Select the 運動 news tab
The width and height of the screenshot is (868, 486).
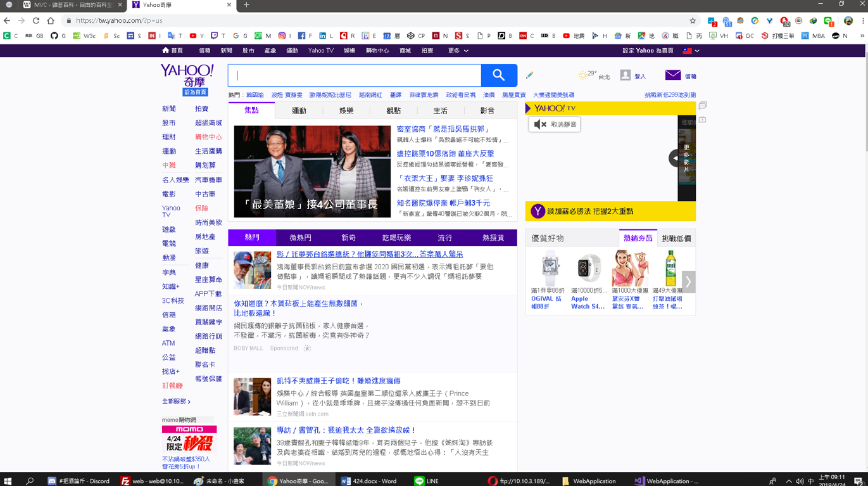299,110
